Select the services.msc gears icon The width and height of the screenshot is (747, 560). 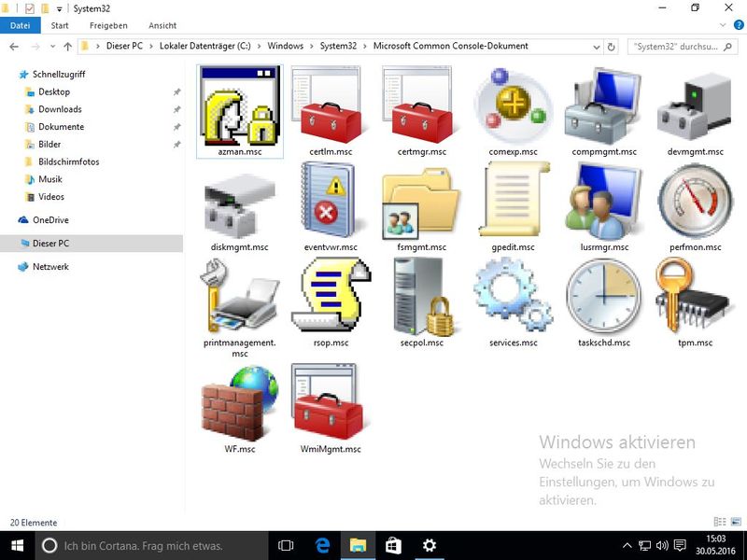click(x=512, y=295)
